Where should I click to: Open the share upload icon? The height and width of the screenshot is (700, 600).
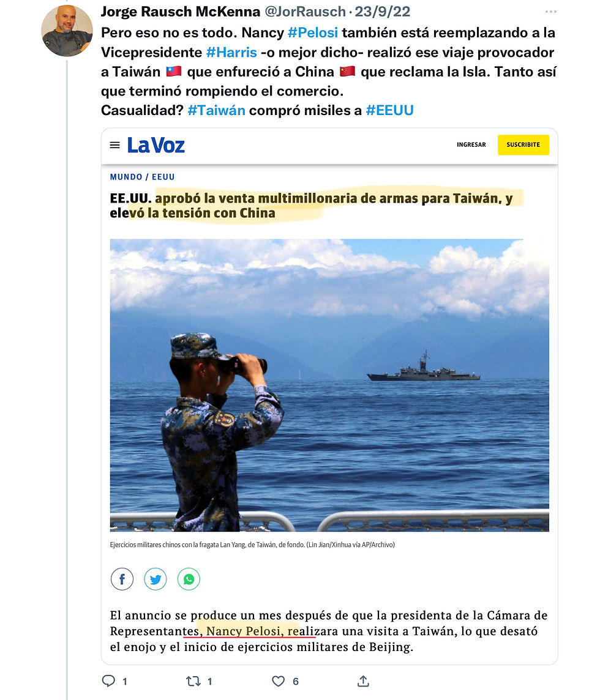click(x=363, y=681)
